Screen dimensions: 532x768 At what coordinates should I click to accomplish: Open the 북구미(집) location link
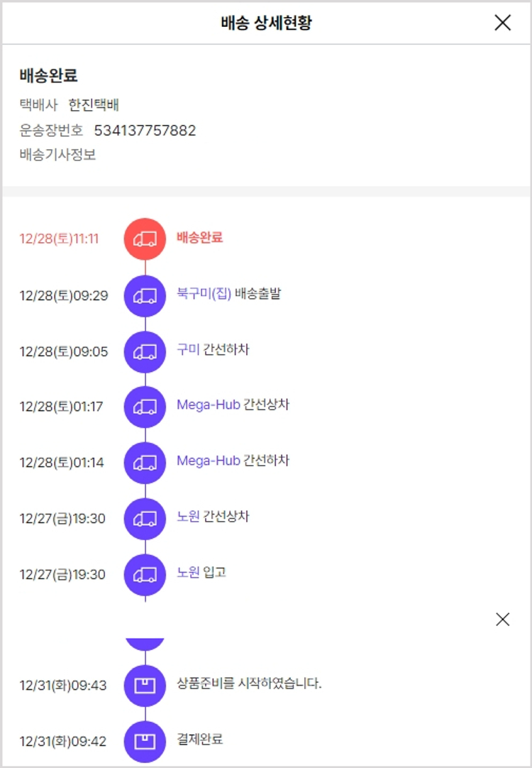coord(204,294)
